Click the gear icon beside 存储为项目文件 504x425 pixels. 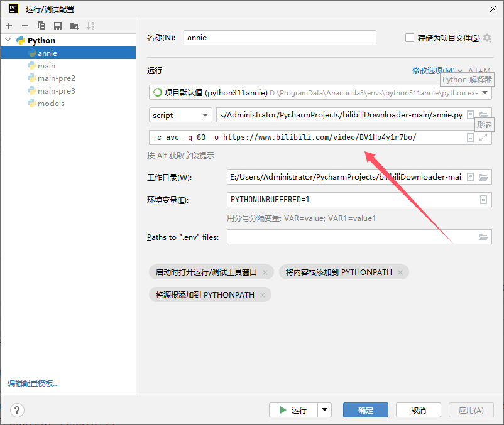[487, 38]
